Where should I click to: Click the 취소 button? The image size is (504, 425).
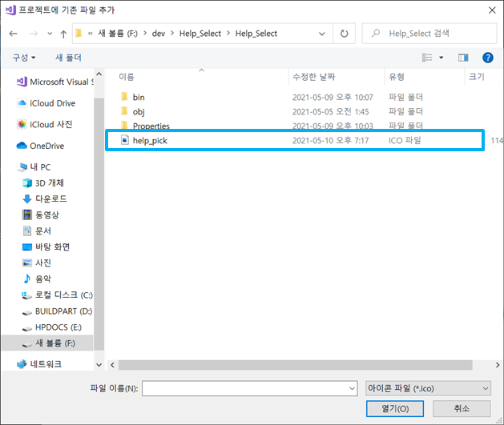pos(462,409)
